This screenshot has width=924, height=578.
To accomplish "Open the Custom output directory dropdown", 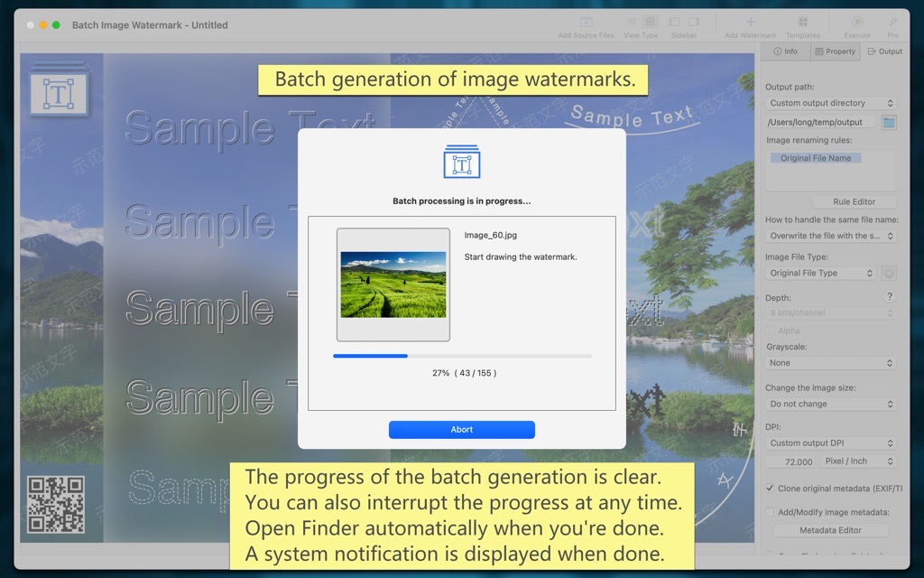I will (831, 103).
